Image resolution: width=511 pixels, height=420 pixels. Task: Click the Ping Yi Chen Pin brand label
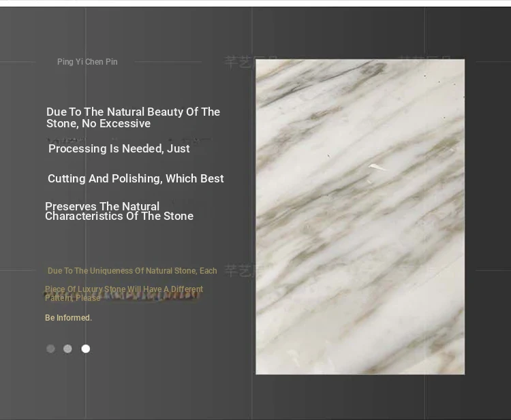87,62
